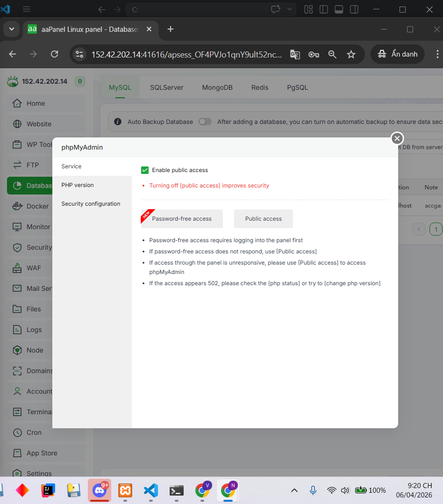Viewport: 443px width, 504px height.
Task: Click the Files folder icon
Action: 17,309
